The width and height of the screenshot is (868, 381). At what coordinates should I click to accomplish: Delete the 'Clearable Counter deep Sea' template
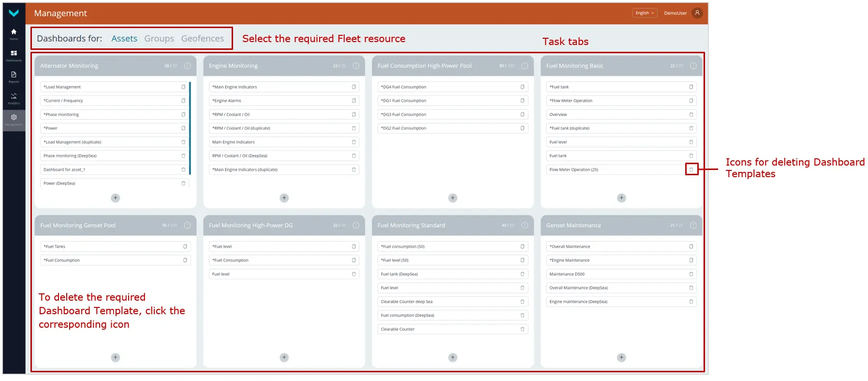522,302
